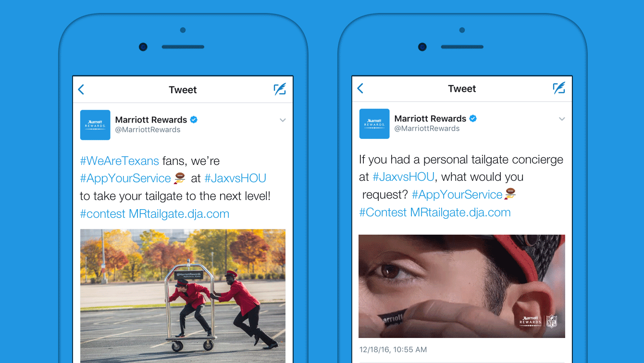
Task: Click @MarriottRewards handle in right tweet
Action: pyautogui.click(x=427, y=128)
